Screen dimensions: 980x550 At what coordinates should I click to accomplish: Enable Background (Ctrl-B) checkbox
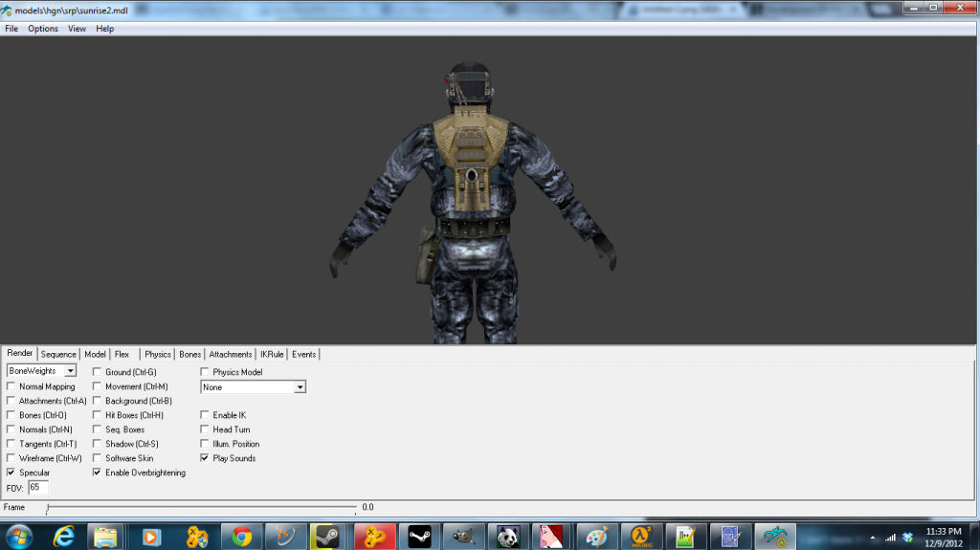(x=97, y=401)
